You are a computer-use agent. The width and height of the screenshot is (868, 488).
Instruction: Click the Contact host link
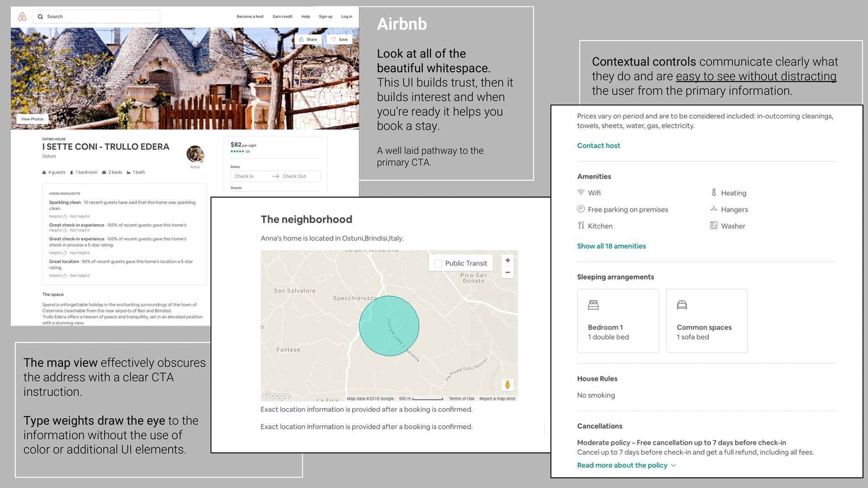tap(599, 145)
